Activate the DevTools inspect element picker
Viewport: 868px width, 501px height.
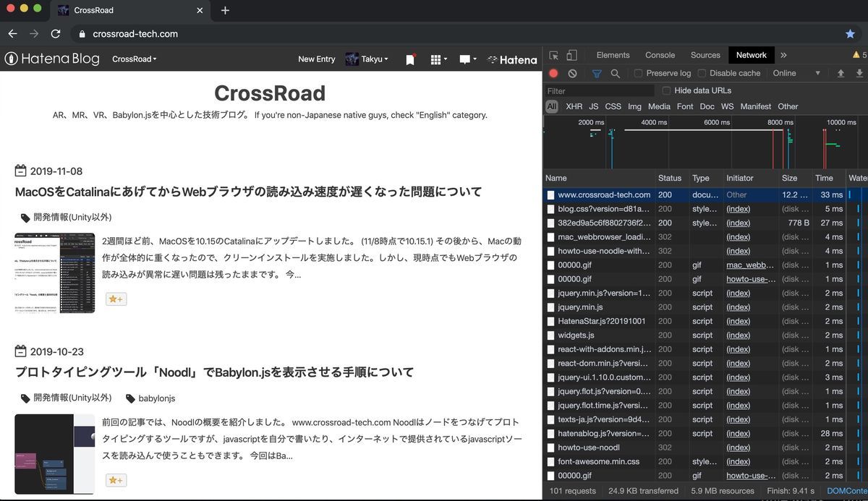[553, 55]
